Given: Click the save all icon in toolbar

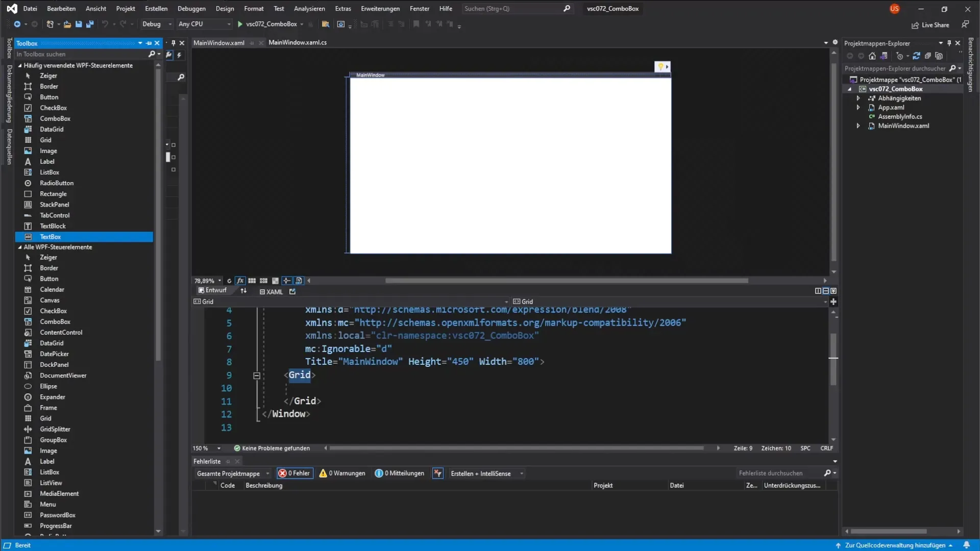Looking at the screenshot, I should 90,24.
